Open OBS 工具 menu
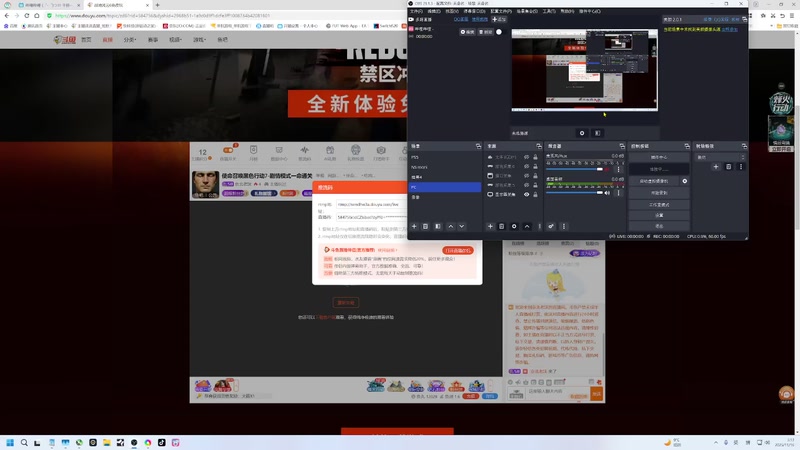 click(549, 11)
